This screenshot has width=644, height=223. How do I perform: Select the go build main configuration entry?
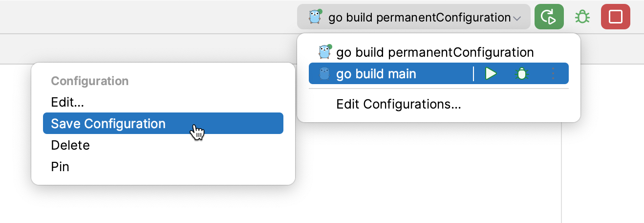[376, 74]
